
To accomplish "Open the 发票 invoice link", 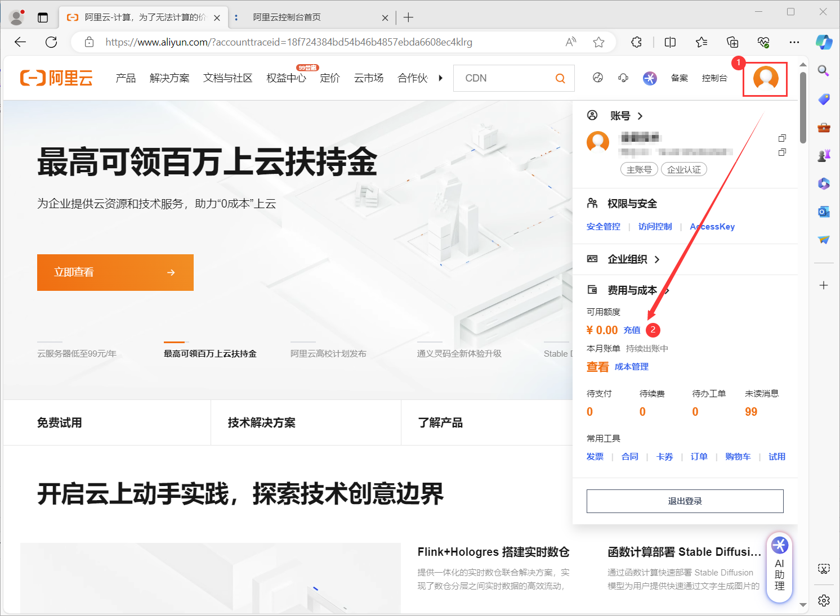I will pos(595,457).
